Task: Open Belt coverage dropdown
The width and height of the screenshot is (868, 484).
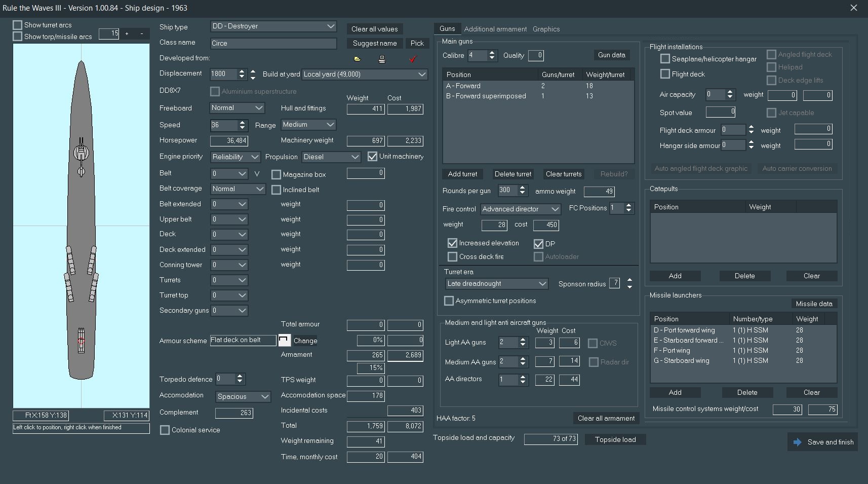Action: (238, 189)
